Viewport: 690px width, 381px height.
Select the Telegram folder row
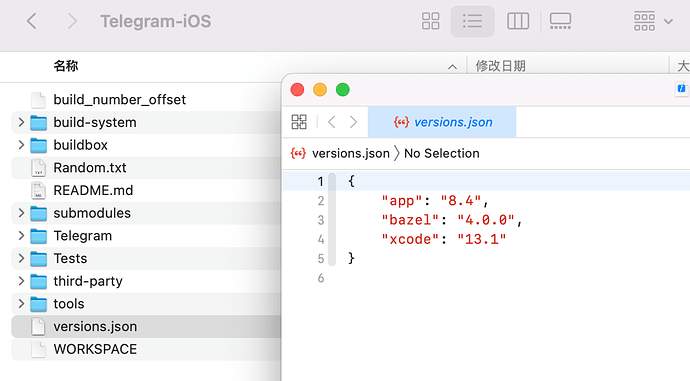point(146,236)
